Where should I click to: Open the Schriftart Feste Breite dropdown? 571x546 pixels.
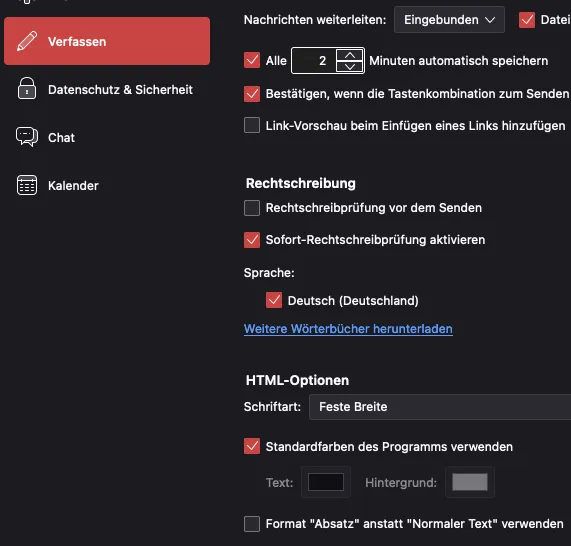(440, 407)
